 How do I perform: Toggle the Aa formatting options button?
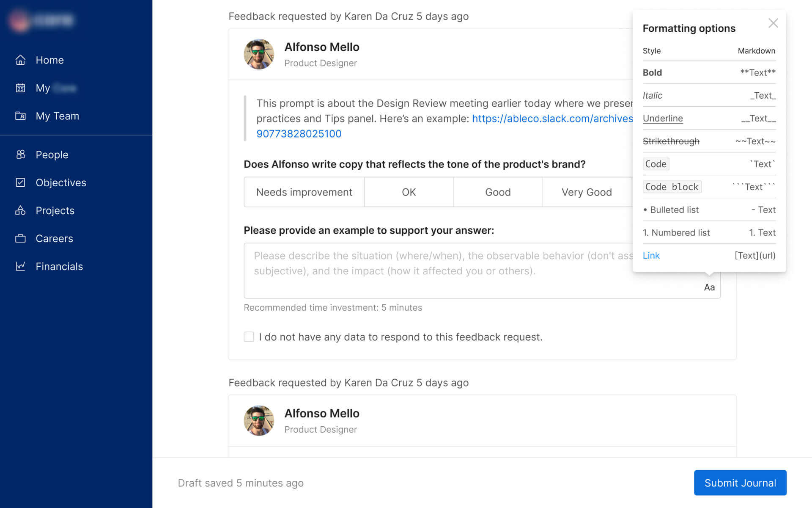(709, 287)
